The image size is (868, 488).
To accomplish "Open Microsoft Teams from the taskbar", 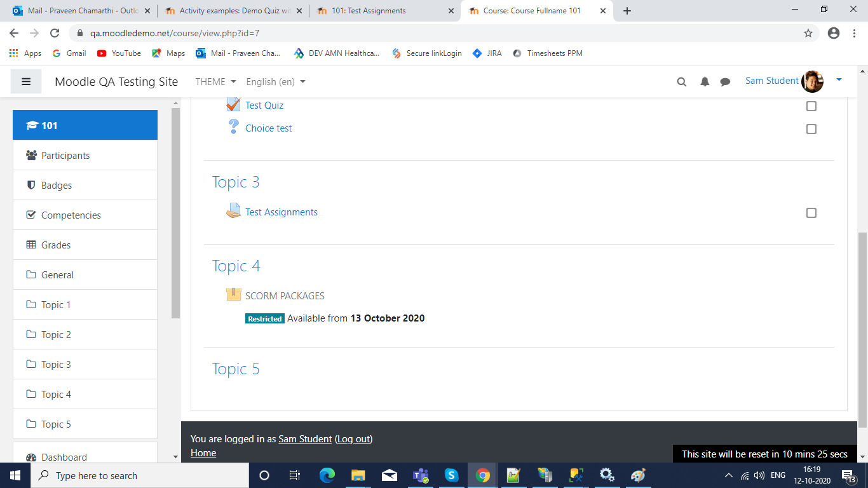I will (x=421, y=475).
